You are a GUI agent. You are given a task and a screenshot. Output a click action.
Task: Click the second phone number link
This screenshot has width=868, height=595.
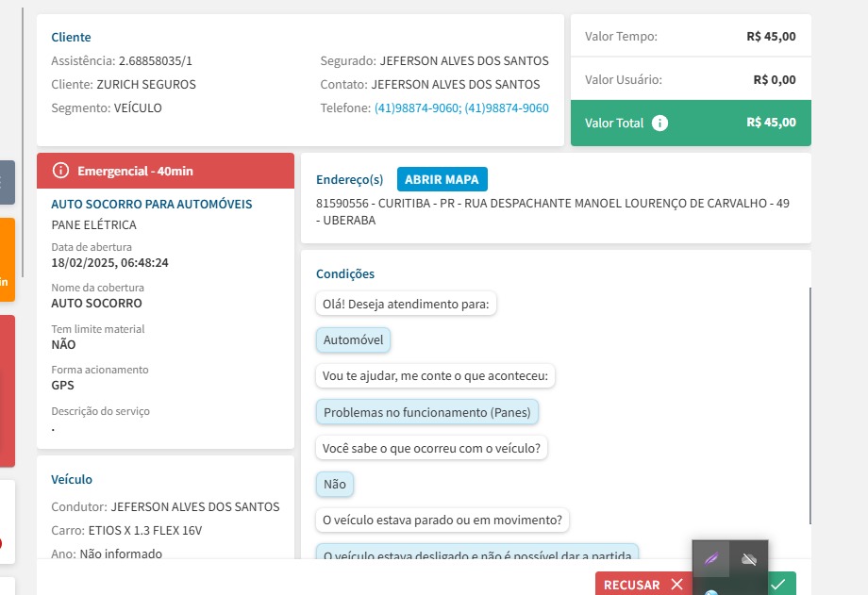pyautogui.click(x=507, y=108)
